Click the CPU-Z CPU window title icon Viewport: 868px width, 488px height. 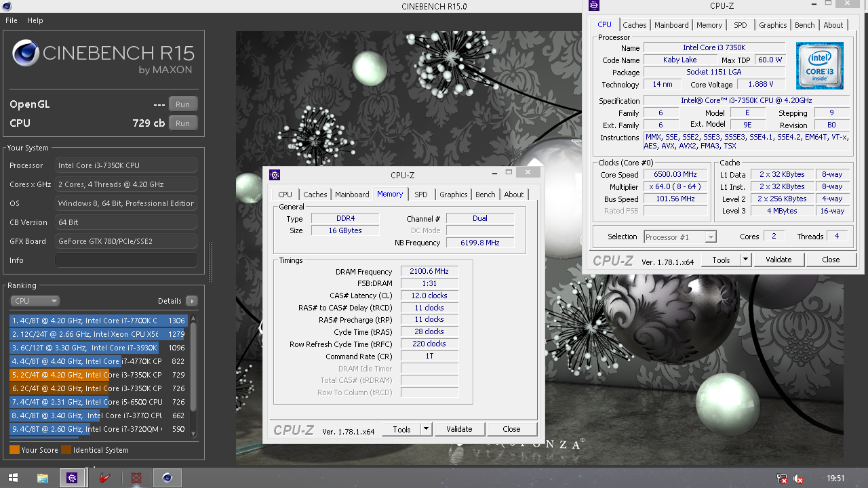[x=594, y=5]
